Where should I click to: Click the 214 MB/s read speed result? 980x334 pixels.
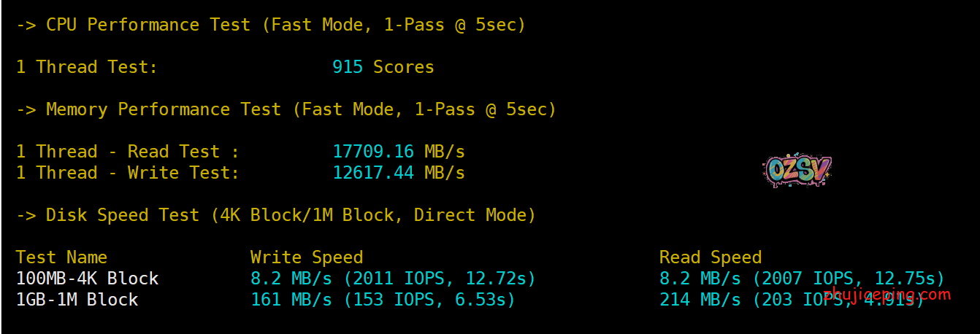701,300
